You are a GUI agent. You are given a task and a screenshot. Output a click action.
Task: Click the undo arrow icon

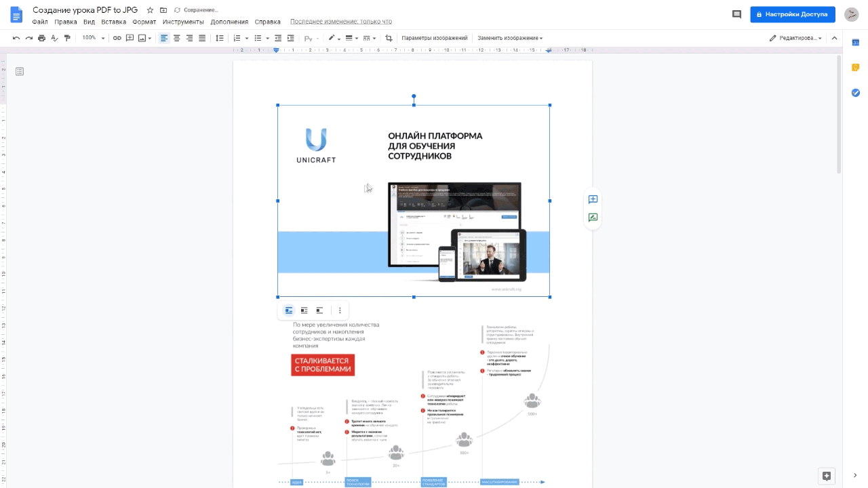[x=16, y=38]
